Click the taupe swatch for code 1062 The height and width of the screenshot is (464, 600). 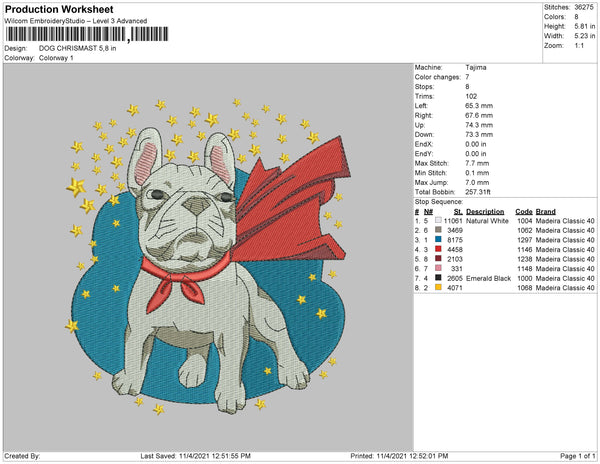coord(438,230)
